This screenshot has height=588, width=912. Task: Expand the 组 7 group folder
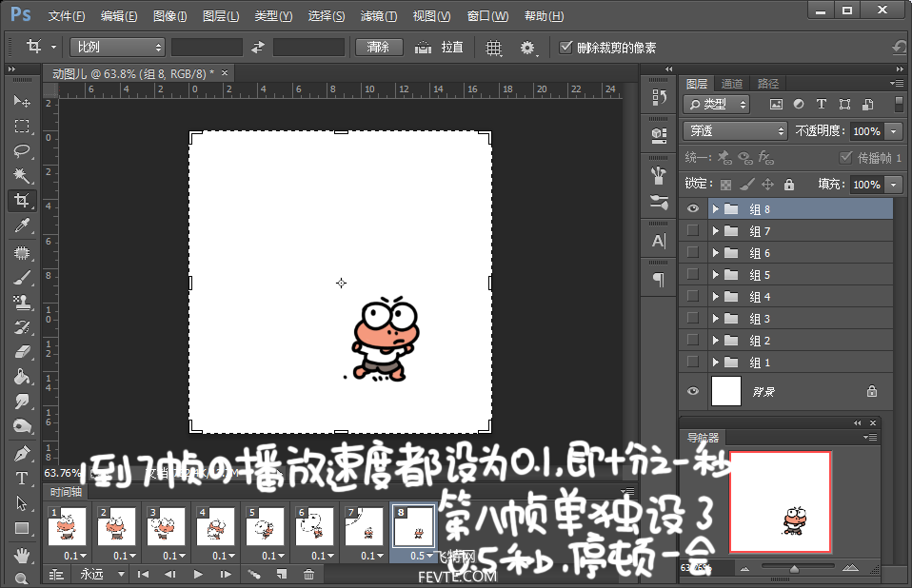coord(715,231)
